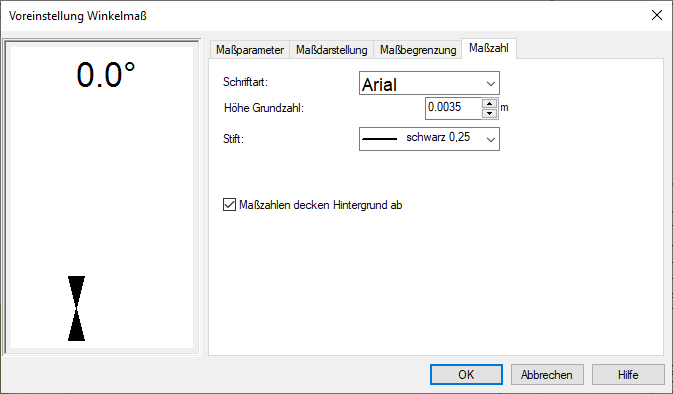Click the Schriftart label
The height and width of the screenshot is (394, 673).
tap(245, 82)
